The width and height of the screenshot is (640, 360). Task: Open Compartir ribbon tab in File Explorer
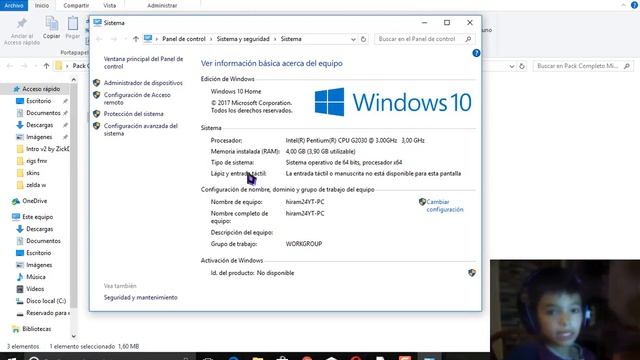(x=76, y=5)
